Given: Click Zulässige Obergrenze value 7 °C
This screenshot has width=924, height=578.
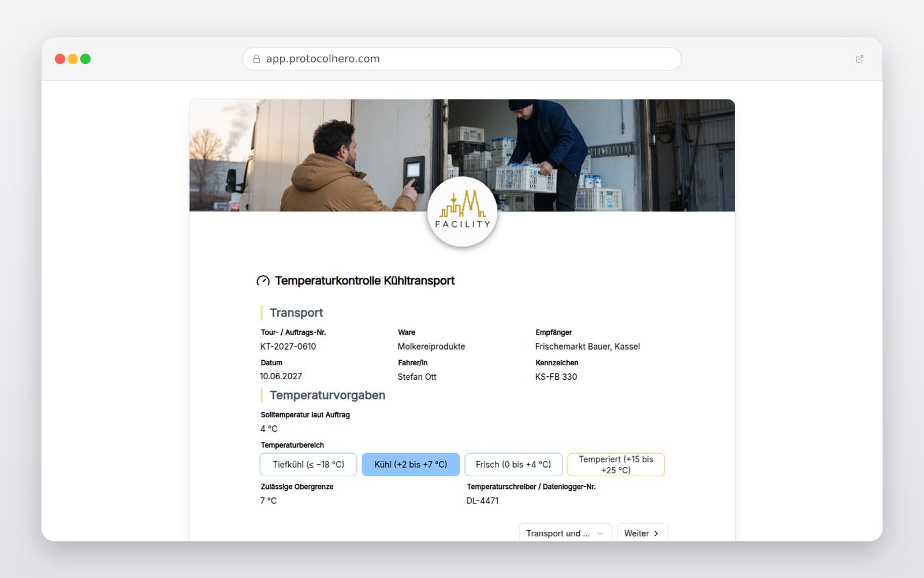Looking at the screenshot, I should (x=268, y=501).
